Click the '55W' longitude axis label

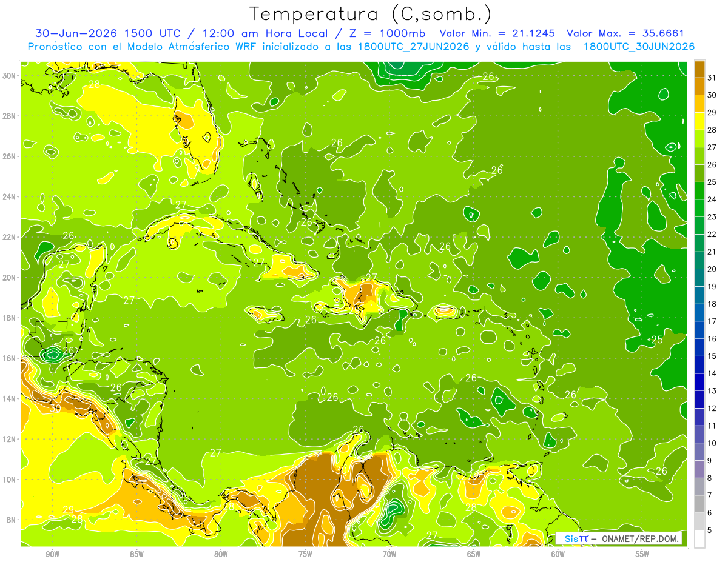coord(642,554)
